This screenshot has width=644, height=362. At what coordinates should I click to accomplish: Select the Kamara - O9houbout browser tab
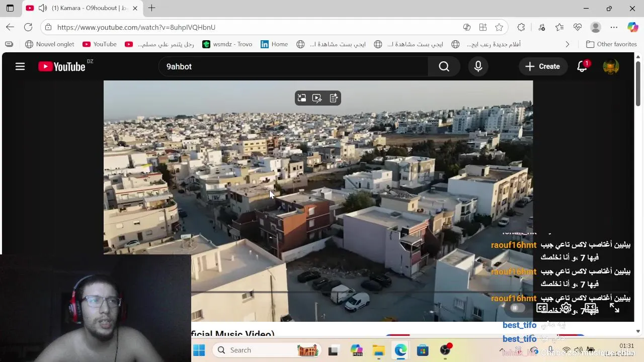click(x=83, y=8)
